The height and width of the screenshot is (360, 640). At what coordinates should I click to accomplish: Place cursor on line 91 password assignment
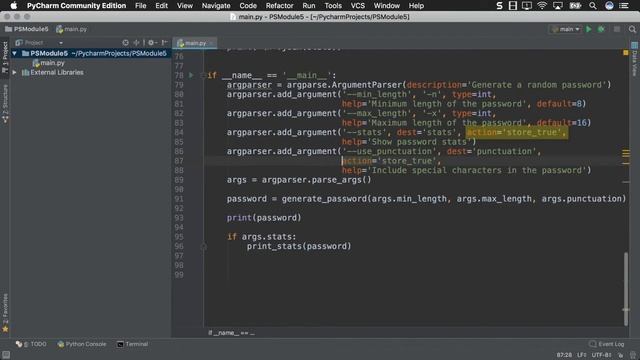coord(426,199)
